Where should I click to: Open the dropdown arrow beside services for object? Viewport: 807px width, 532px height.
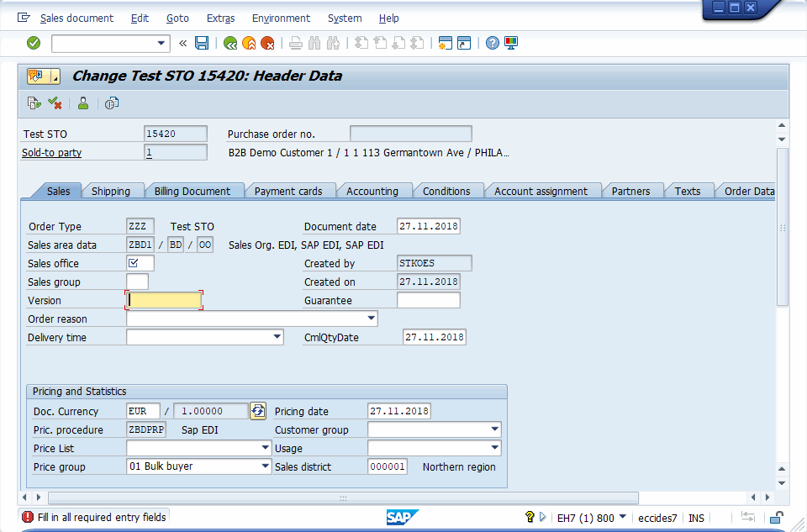pyautogui.click(x=55, y=76)
